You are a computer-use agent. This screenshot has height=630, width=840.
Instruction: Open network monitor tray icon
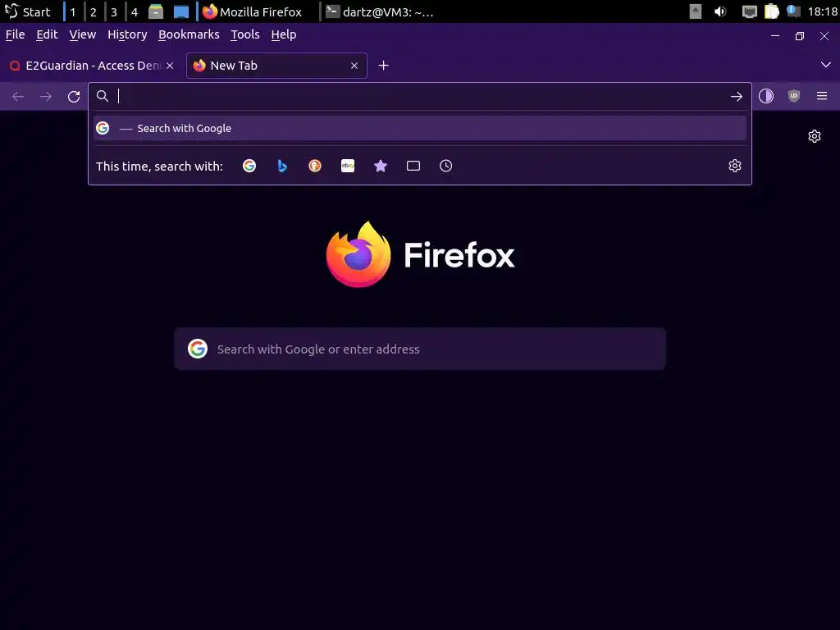[749, 11]
